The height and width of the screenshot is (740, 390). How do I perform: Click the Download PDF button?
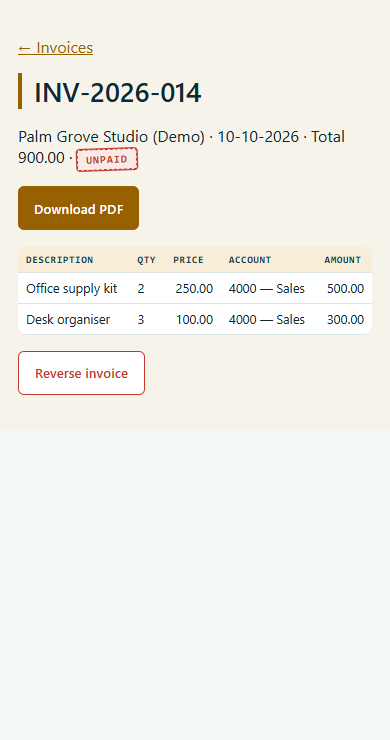pyautogui.click(x=78, y=208)
